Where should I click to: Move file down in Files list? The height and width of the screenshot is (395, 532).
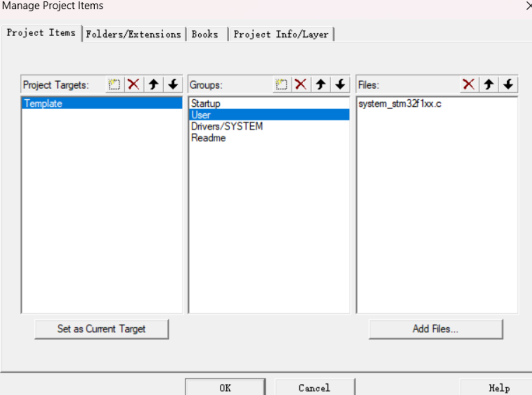(x=508, y=84)
